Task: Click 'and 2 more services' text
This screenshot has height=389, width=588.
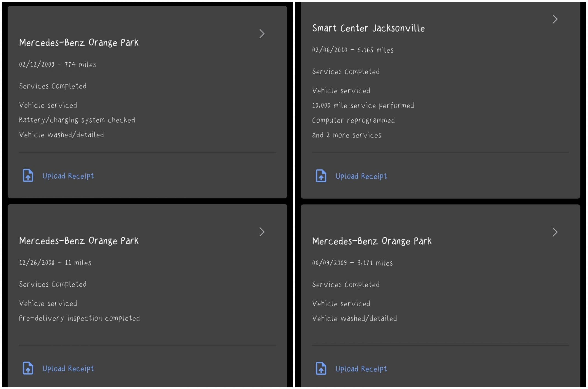Action: point(347,135)
